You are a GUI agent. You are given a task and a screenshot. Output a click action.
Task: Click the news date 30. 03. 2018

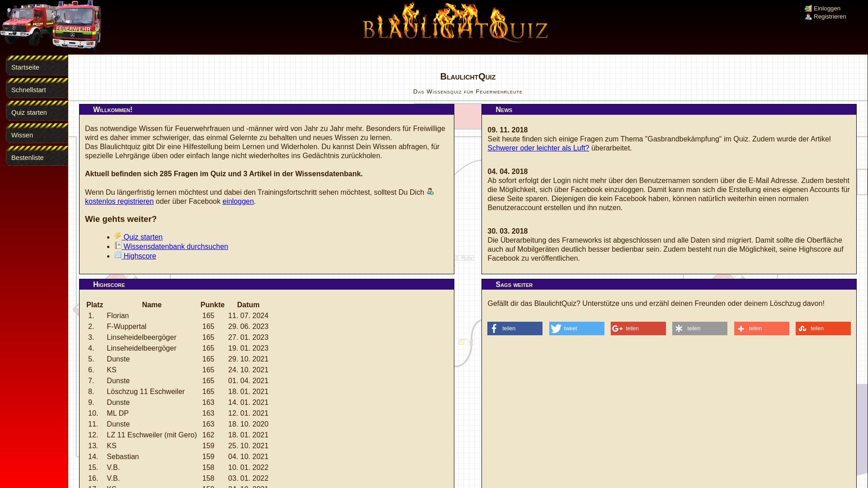point(507,231)
